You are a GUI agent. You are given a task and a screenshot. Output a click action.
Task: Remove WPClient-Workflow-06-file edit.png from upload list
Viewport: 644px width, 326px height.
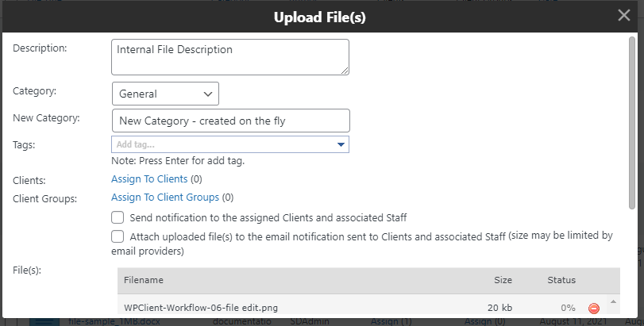pyautogui.click(x=593, y=308)
